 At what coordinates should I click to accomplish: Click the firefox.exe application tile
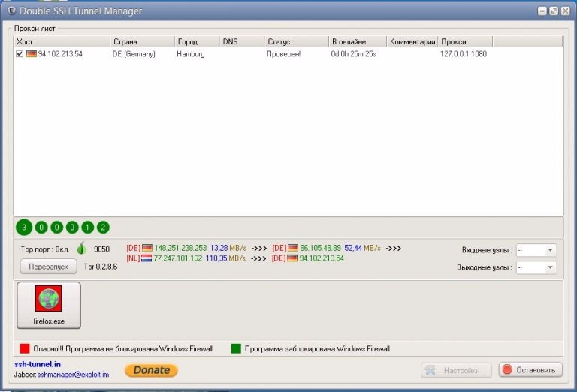[49, 305]
